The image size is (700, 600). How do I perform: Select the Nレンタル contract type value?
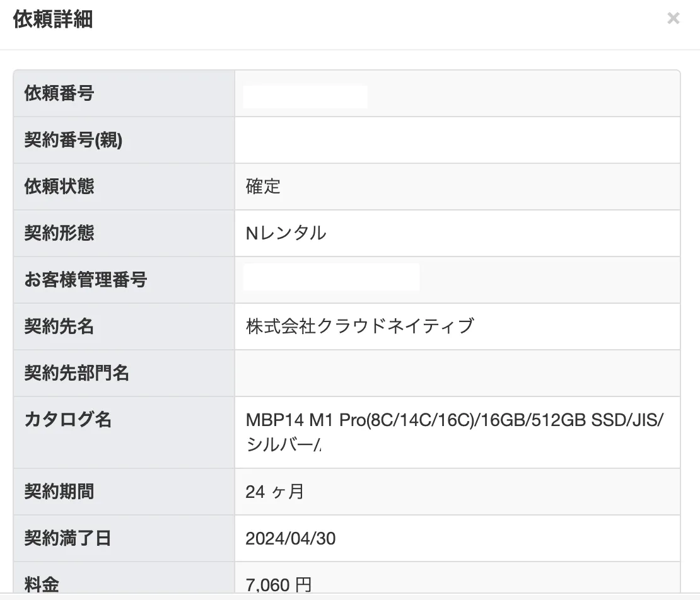286,233
